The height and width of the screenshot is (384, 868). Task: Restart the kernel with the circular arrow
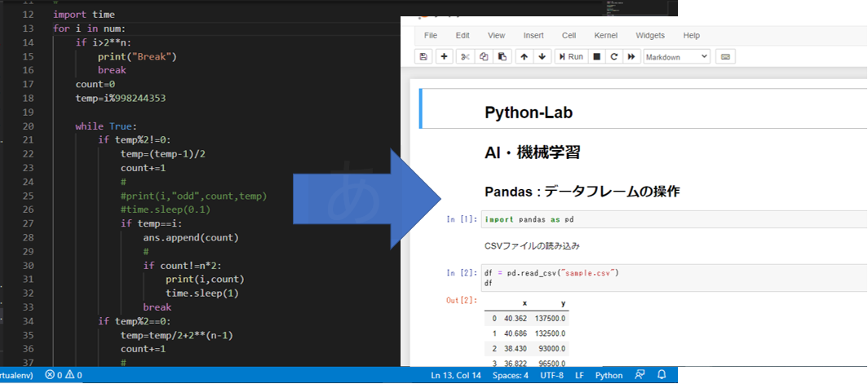(x=613, y=56)
